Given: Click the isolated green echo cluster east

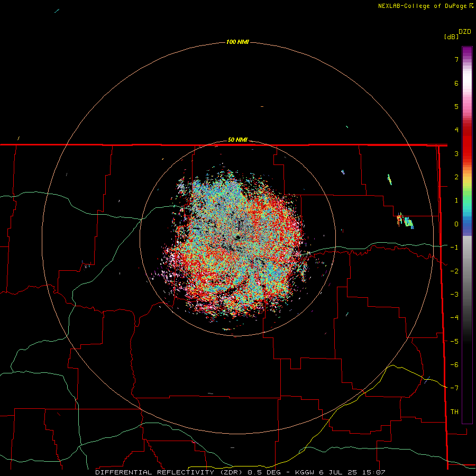Looking at the screenshot, I should point(409,223).
